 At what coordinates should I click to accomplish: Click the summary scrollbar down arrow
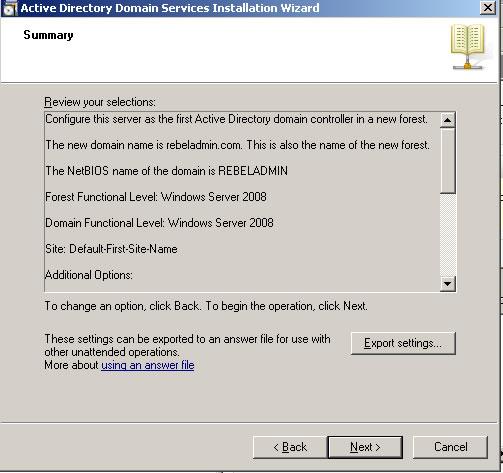[x=447, y=284]
